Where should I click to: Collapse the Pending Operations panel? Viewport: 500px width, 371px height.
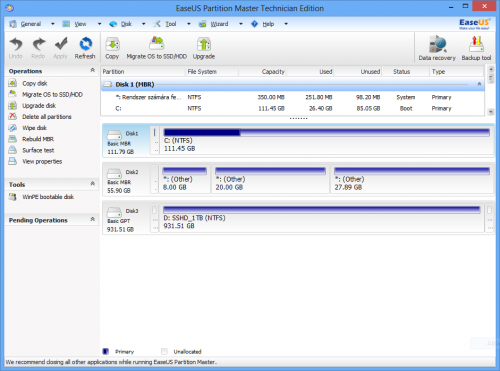[x=93, y=219]
